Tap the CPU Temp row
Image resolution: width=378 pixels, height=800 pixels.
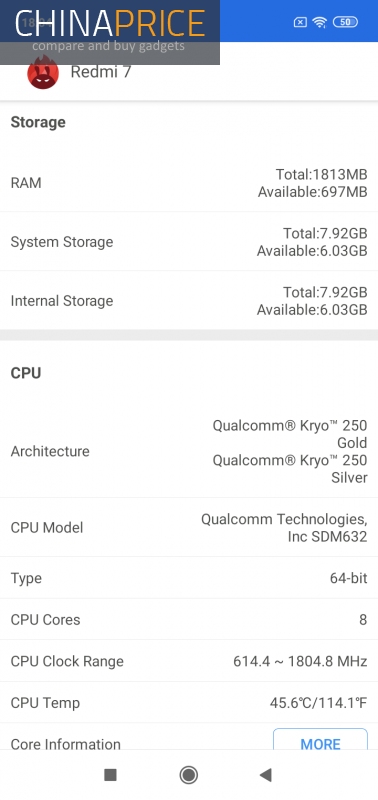pos(189,703)
